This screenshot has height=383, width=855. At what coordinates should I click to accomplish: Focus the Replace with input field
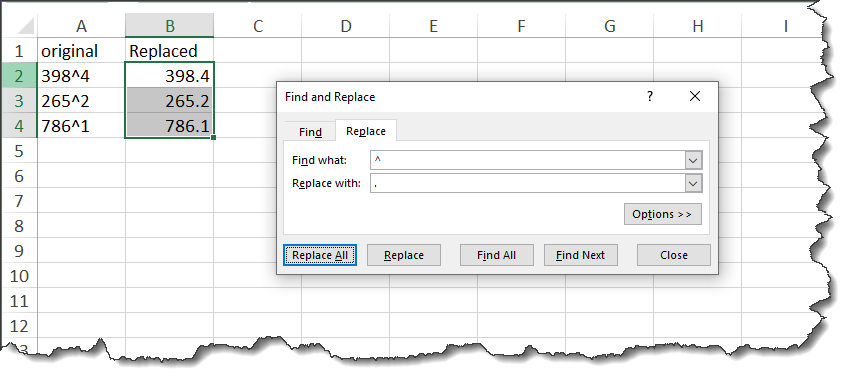click(x=528, y=183)
